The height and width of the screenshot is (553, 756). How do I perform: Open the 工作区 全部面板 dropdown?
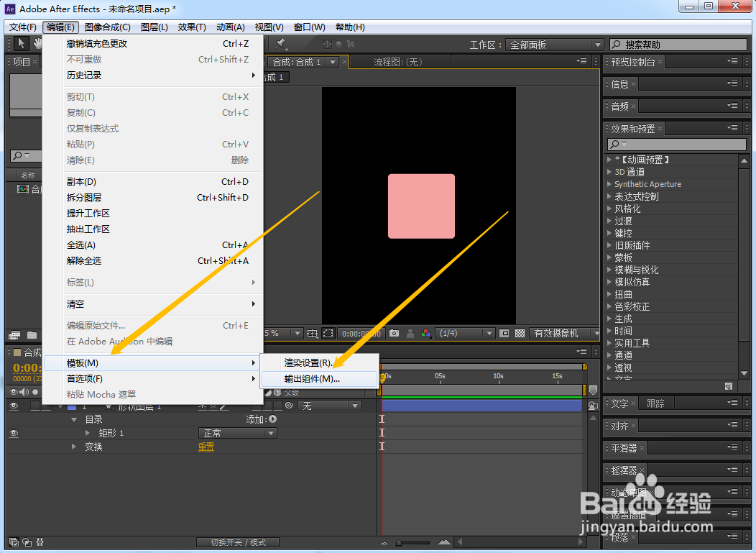point(555,45)
